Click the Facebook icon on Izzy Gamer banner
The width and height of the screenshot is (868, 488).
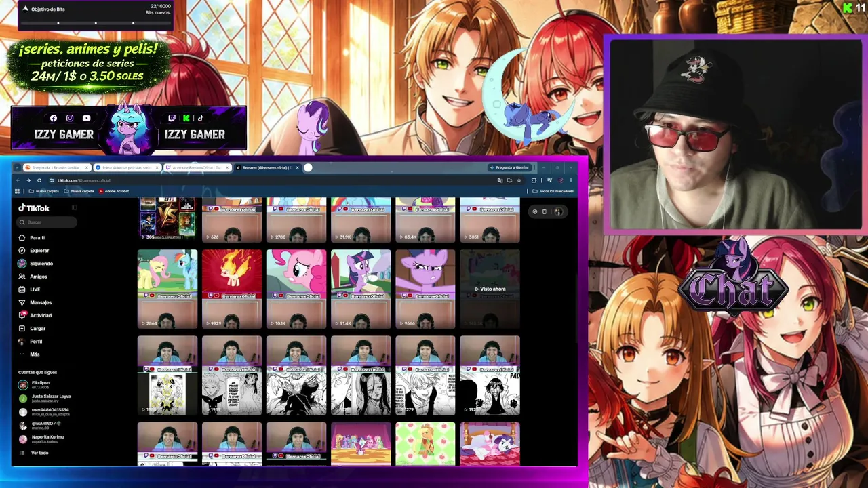[x=54, y=119]
